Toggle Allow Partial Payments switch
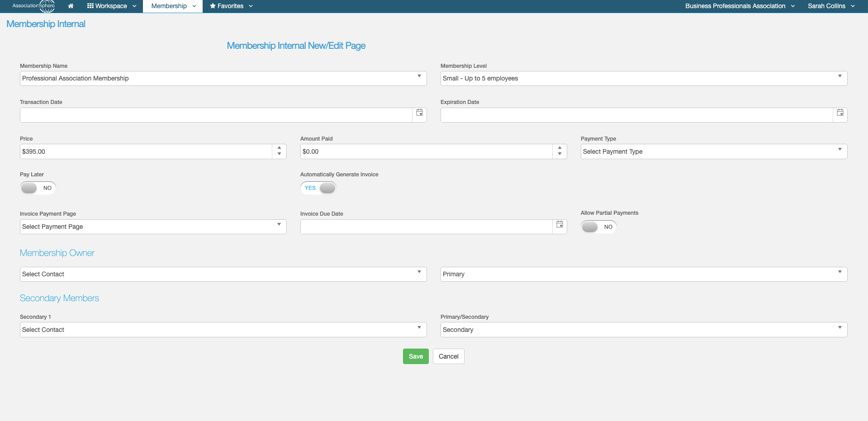The width and height of the screenshot is (868, 421). click(599, 227)
